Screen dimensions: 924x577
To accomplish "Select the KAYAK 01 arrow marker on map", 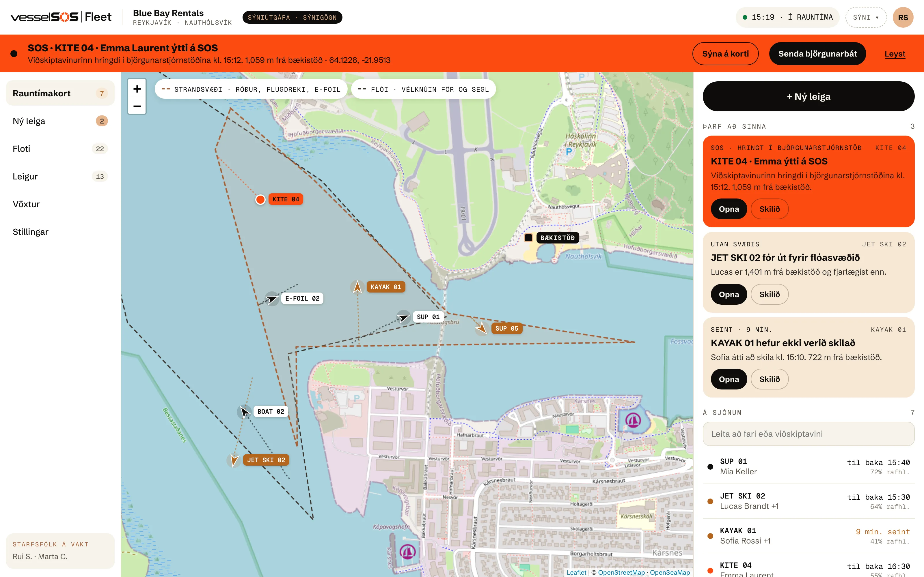I will (357, 287).
